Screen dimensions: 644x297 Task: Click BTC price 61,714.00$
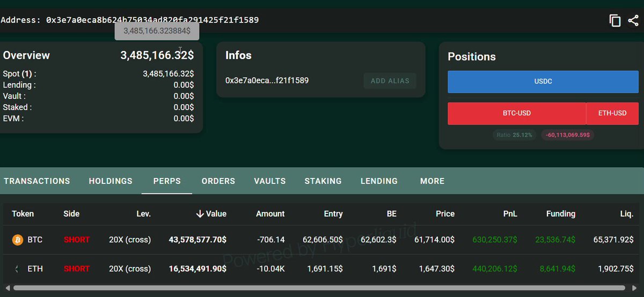[x=435, y=240]
